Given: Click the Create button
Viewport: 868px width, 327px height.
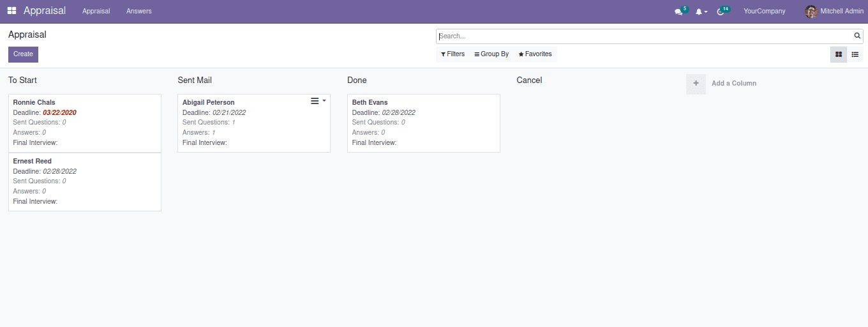Looking at the screenshot, I should tap(23, 54).
